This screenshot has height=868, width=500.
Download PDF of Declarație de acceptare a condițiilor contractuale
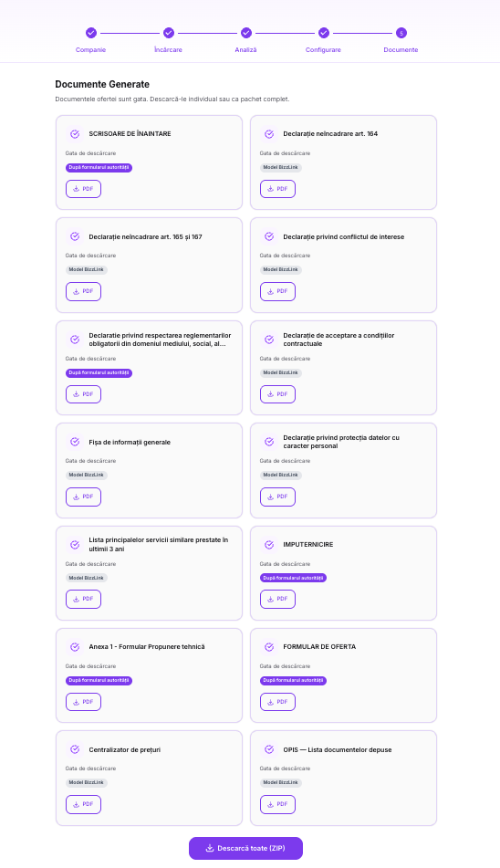(277, 394)
